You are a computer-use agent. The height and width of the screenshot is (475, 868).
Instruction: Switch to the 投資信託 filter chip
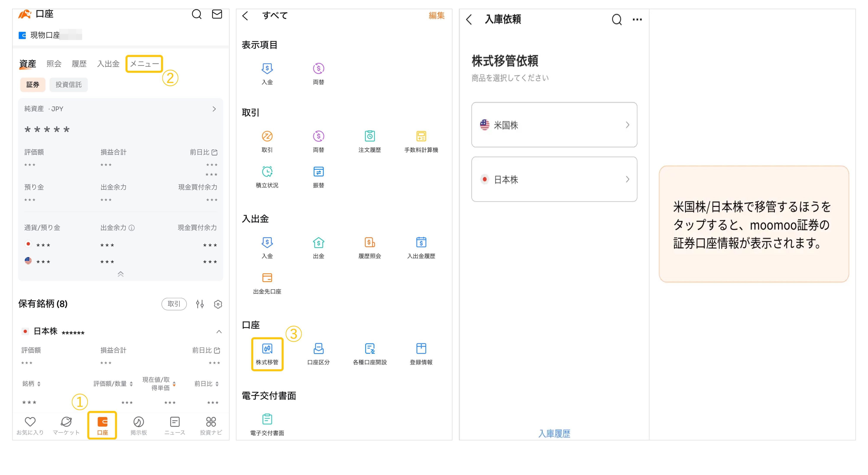coord(68,85)
